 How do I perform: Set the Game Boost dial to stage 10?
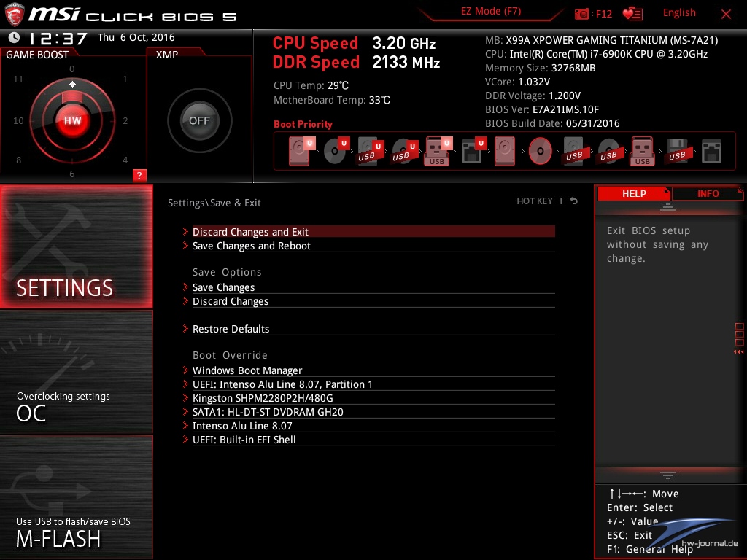point(18,120)
